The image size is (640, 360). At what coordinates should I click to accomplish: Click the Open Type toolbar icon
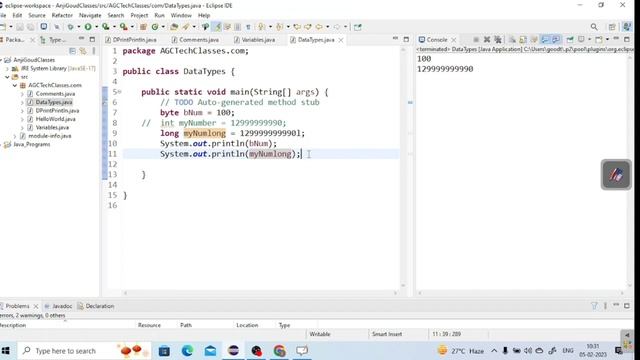174,27
